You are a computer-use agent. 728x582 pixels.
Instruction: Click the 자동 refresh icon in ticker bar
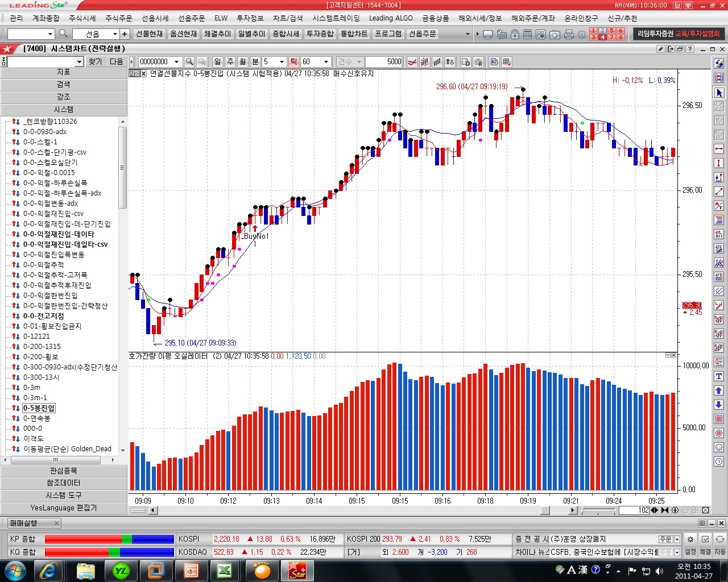click(720, 544)
